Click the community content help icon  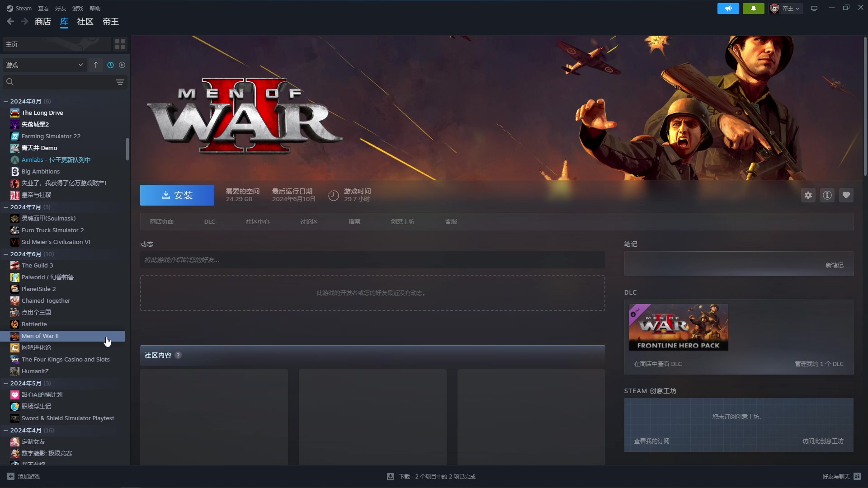178,355
